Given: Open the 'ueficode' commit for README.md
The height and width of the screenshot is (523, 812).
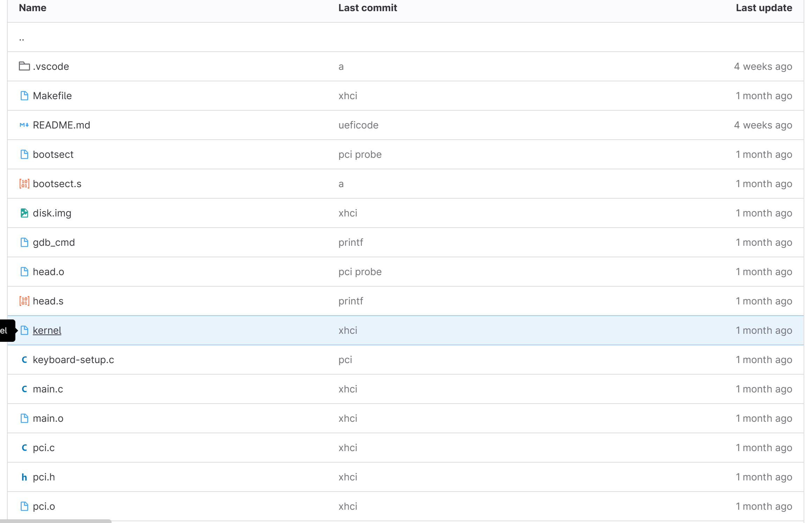Looking at the screenshot, I should click(x=358, y=125).
